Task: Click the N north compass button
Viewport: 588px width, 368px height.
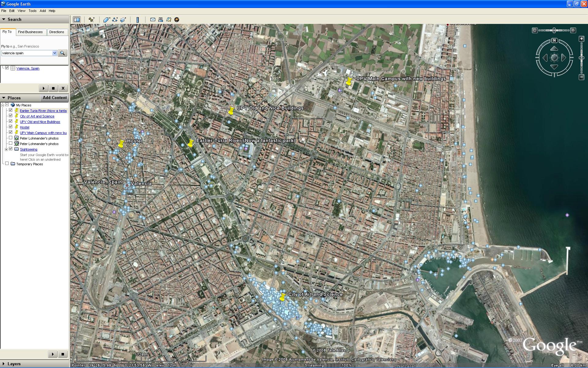Action: pos(554,40)
